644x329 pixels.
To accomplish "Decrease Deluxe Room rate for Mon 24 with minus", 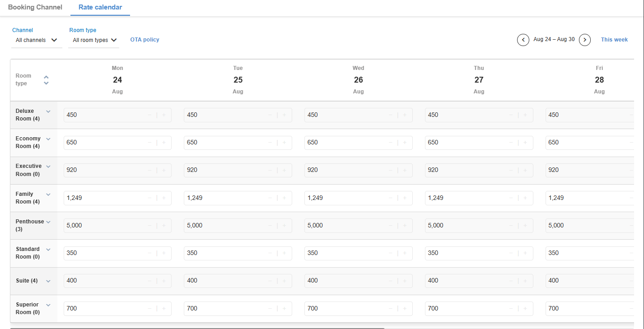I will pyautogui.click(x=150, y=115).
